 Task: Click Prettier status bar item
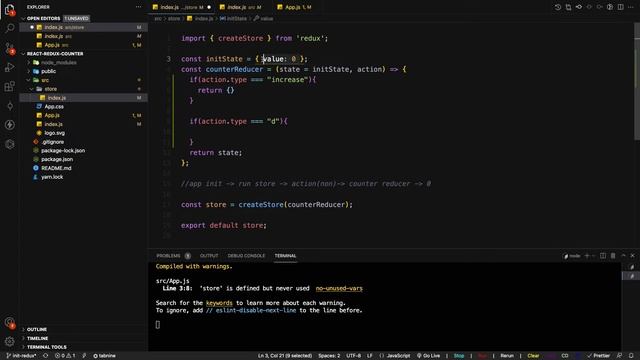[x=598, y=356]
